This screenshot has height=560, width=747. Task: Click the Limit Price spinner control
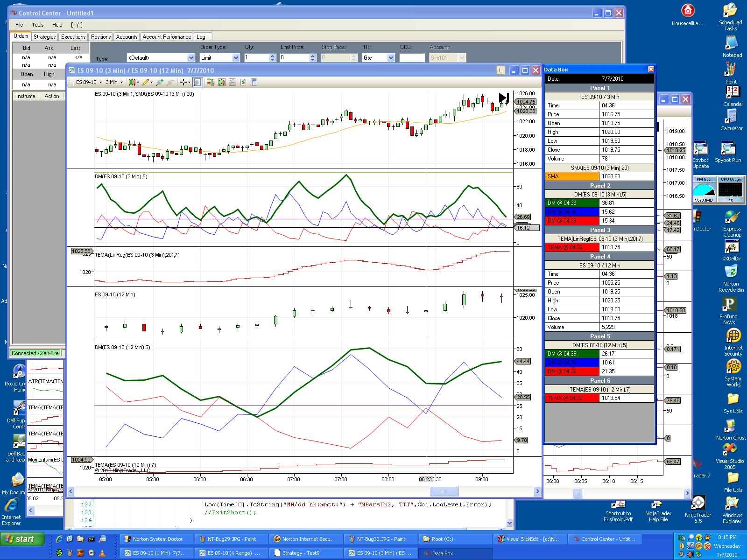313,58
